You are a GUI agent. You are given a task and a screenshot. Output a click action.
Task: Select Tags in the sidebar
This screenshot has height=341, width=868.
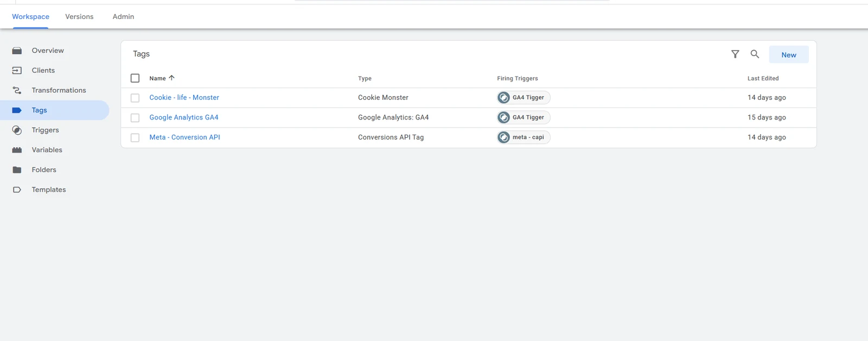[54, 110]
